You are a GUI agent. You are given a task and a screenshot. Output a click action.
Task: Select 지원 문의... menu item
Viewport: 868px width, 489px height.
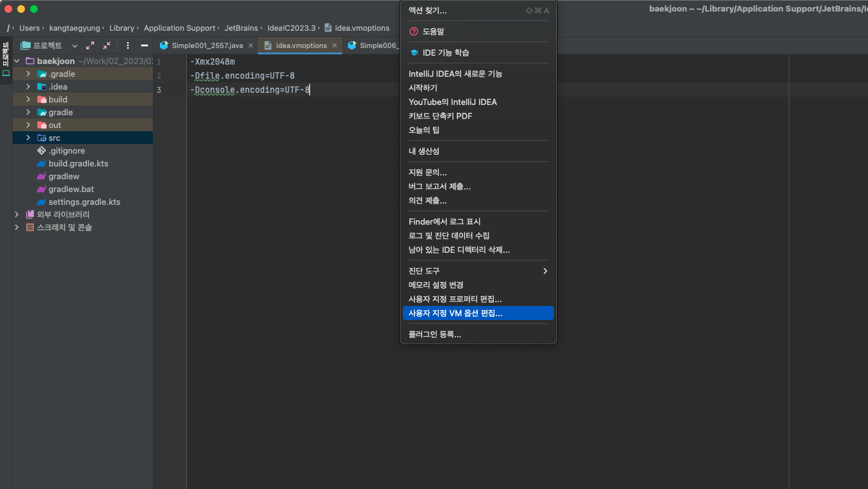coord(478,172)
